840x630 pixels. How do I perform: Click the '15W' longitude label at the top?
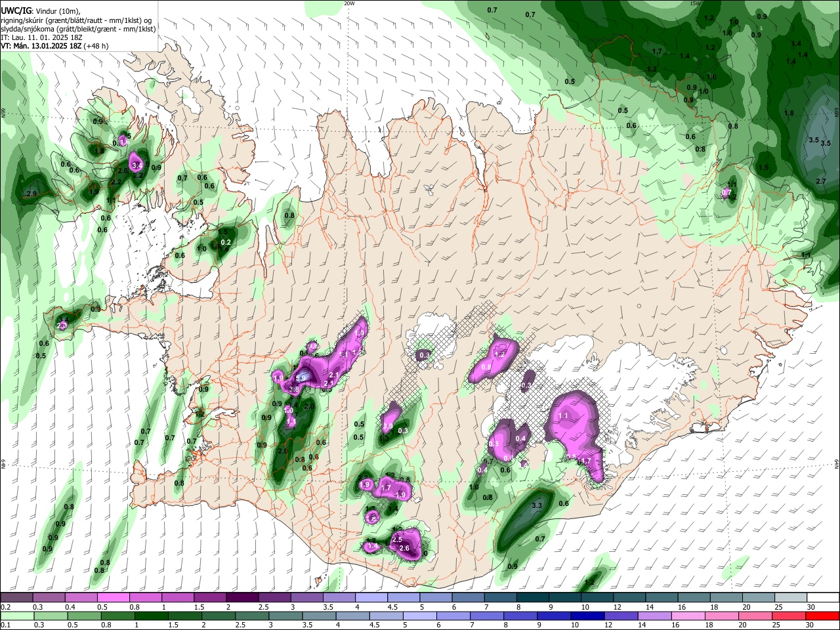(695, 3)
